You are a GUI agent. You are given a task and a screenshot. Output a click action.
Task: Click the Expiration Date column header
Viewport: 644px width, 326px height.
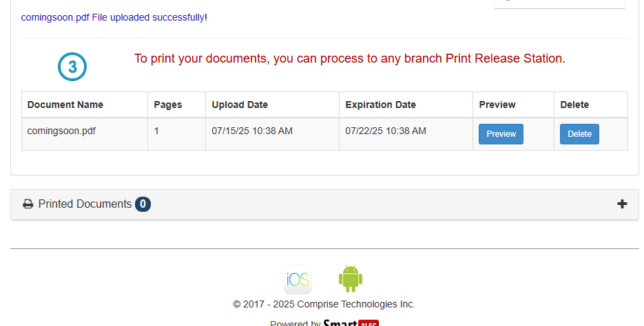click(x=380, y=105)
